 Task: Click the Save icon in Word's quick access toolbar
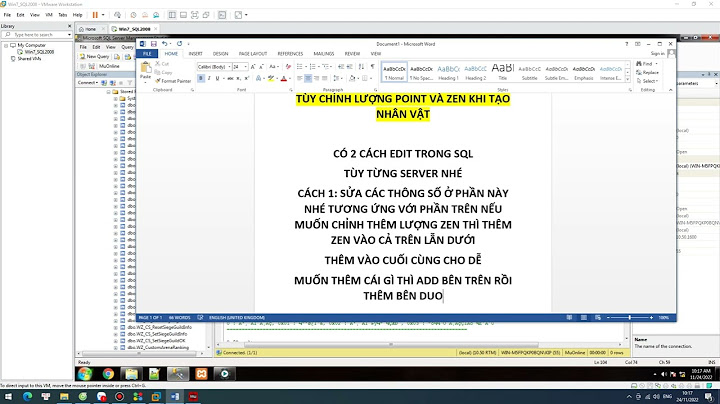point(154,44)
